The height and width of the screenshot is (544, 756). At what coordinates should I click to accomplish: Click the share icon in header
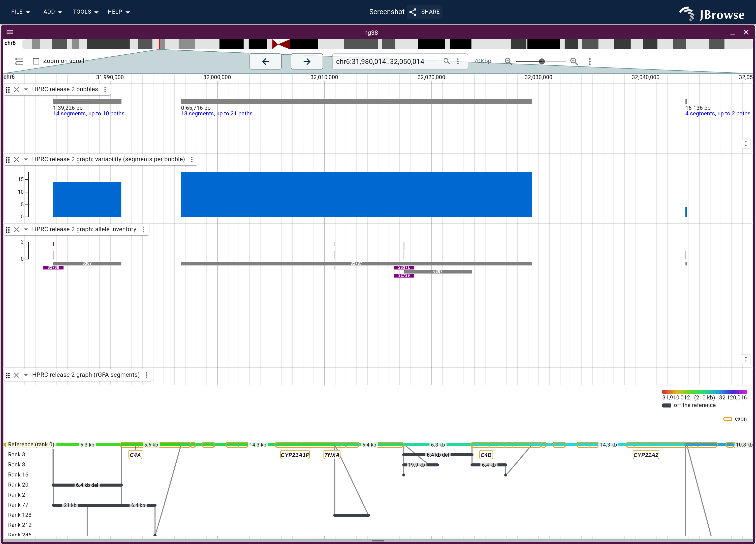click(x=413, y=12)
